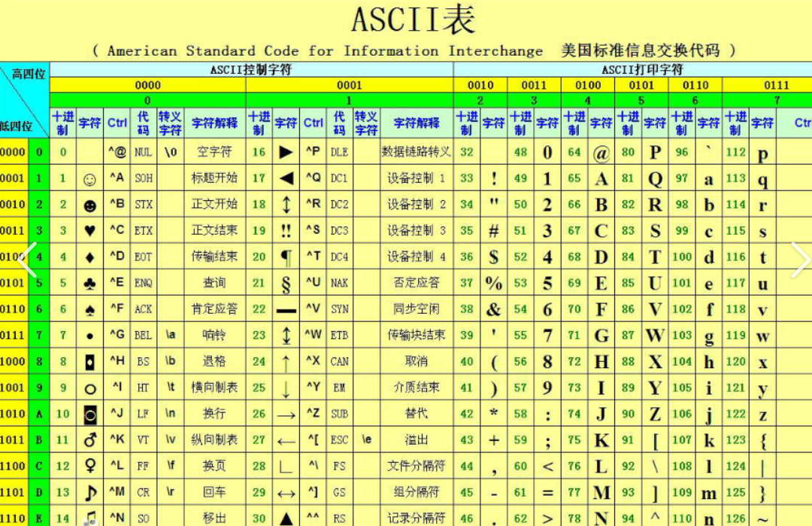Select the "退格" description cell

(x=214, y=361)
